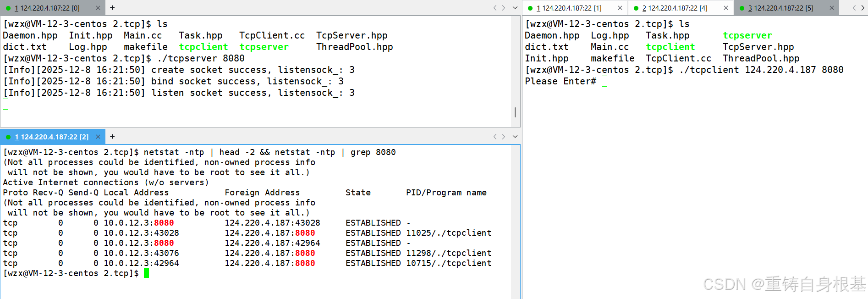
Task: Click 'tcpserver' file in right pane listing
Action: click(x=747, y=35)
